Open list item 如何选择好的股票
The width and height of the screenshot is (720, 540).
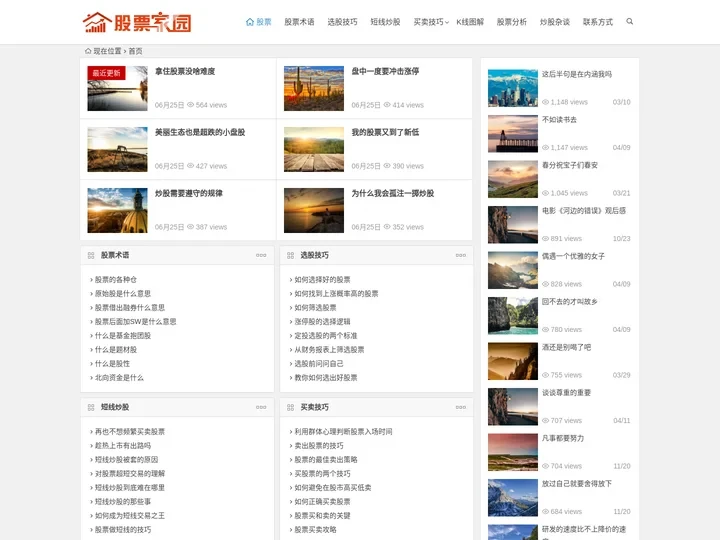click(322, 279)
